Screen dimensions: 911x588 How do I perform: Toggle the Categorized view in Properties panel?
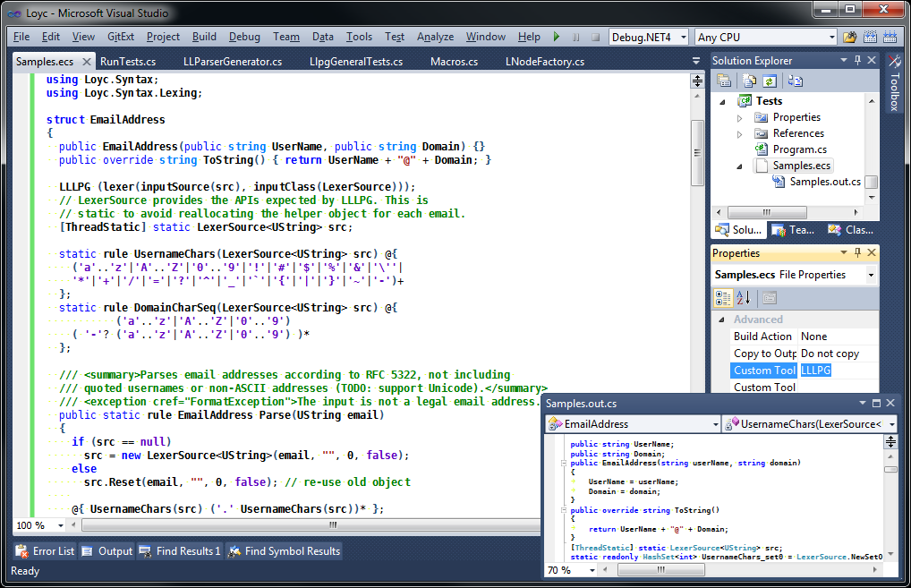pyautogui.click(x=723, y=298)
